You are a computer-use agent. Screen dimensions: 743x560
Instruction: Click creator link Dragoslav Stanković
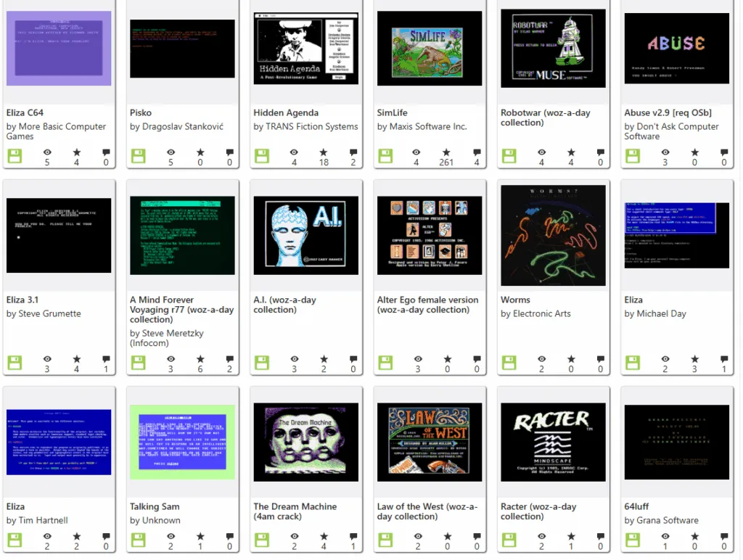tap(183, 126)
